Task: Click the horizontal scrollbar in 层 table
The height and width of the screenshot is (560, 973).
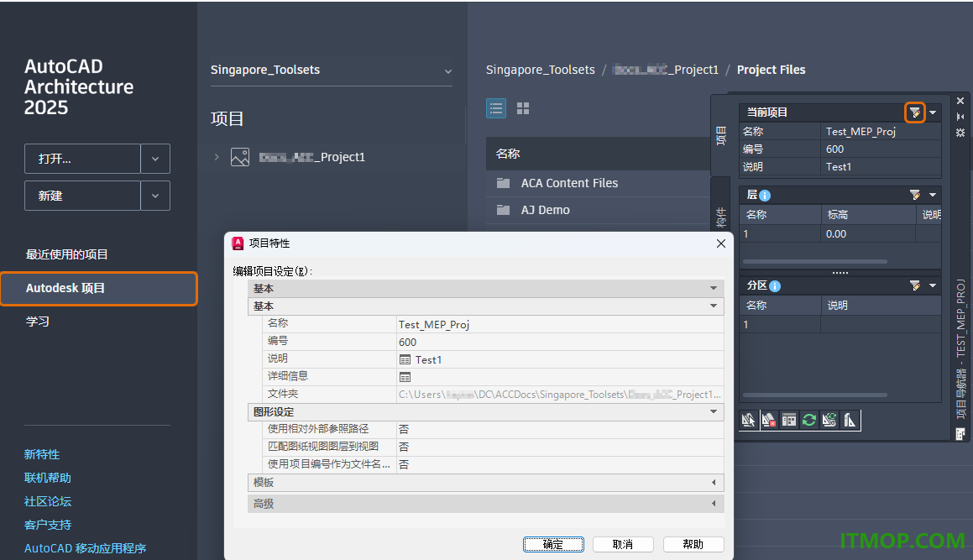Action: click(x=815, y=261)
